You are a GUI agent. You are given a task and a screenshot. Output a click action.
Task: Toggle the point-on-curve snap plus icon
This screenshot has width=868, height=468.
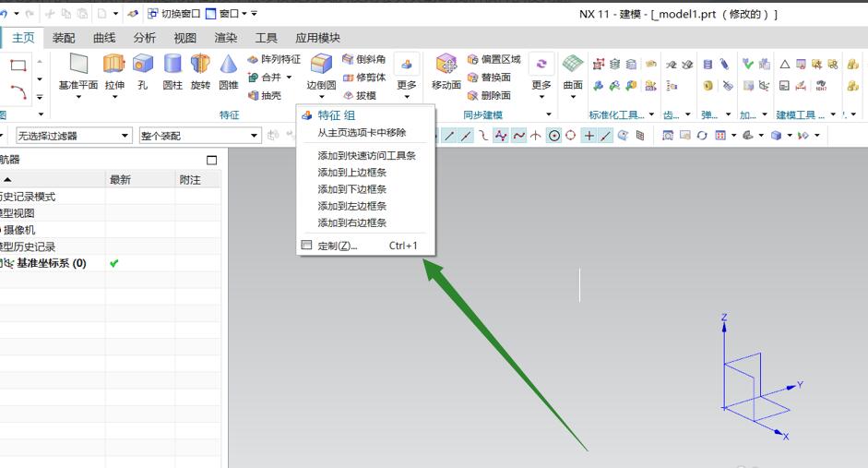click(x=589, y=135)
